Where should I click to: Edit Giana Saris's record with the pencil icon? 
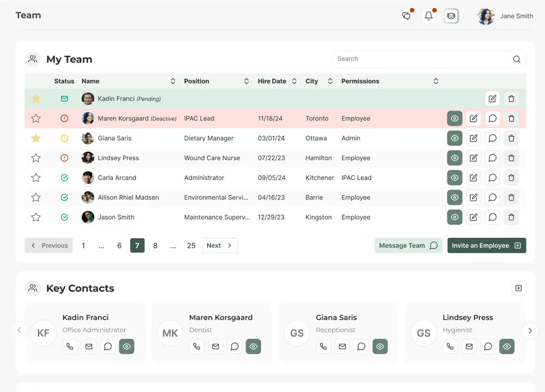pyautogui.click(x=474, y=138)
